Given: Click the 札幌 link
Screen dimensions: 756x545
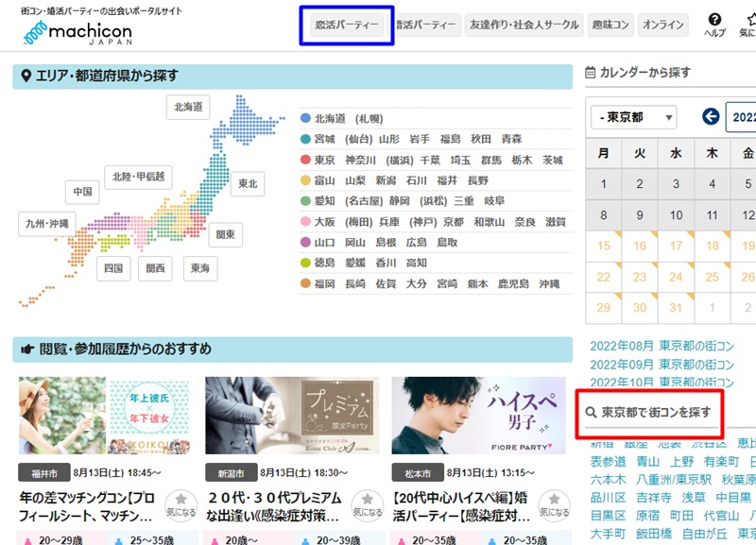Looking at the screenshot, I should (x=369, y=119).
